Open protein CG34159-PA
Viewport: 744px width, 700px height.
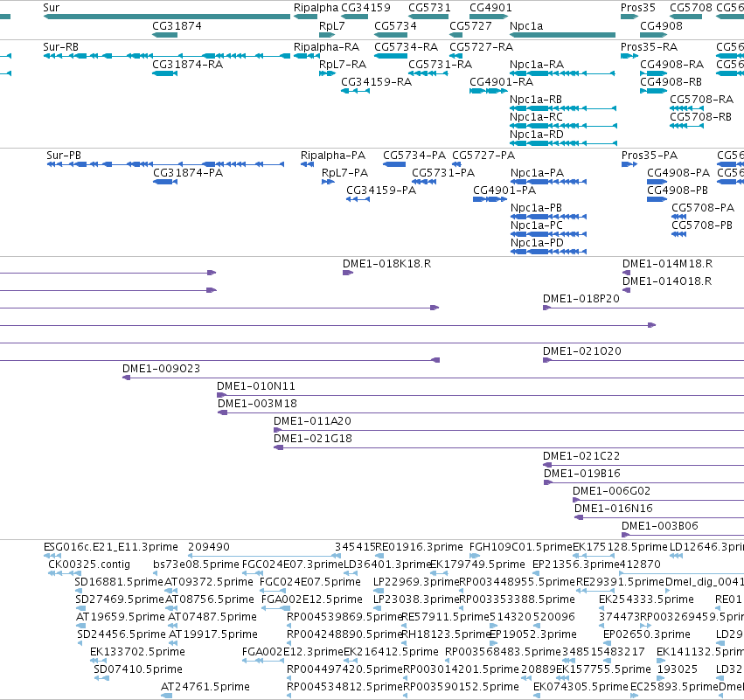[x=358, y=199]
